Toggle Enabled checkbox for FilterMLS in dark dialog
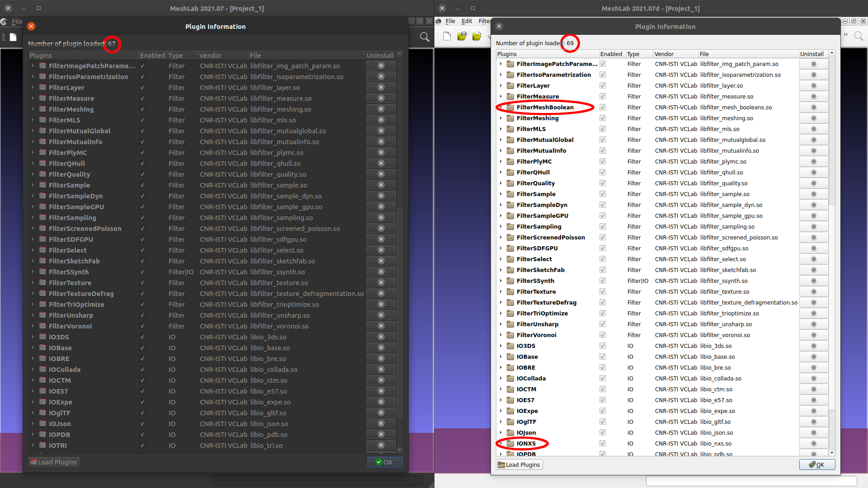Image resolution: width=868 pixels, height=488 pixels. click(142, 120)
